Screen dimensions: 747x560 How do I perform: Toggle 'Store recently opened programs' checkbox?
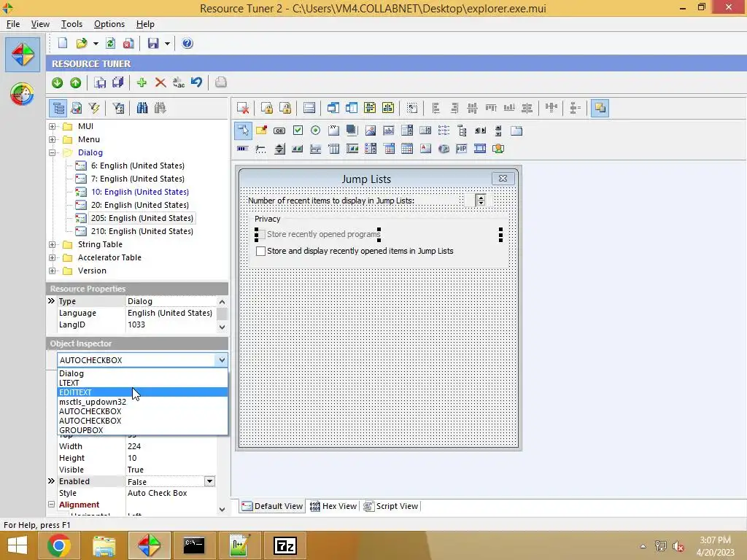tap(260, 234)
